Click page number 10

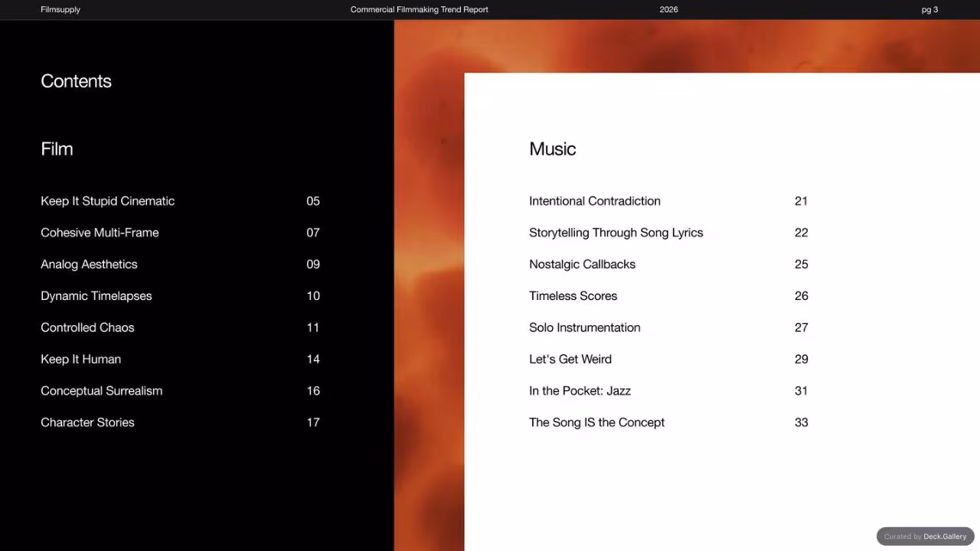point(313,296)
